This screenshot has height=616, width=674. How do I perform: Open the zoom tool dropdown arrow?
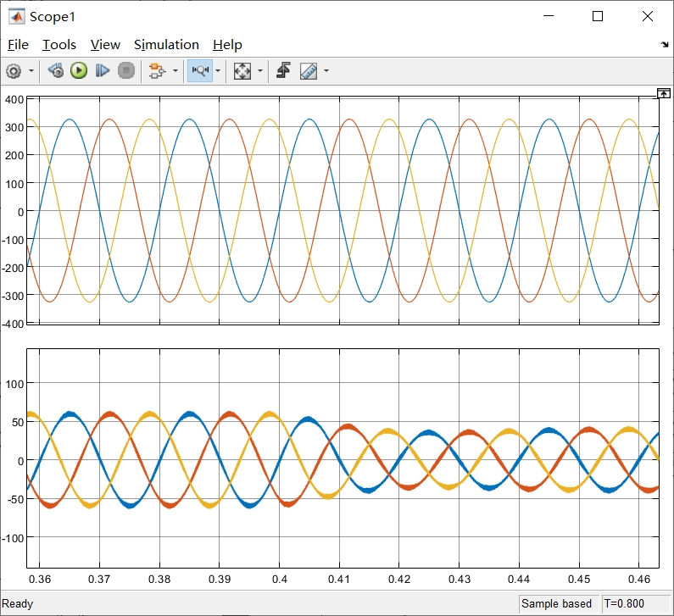[x=218, y=71]
